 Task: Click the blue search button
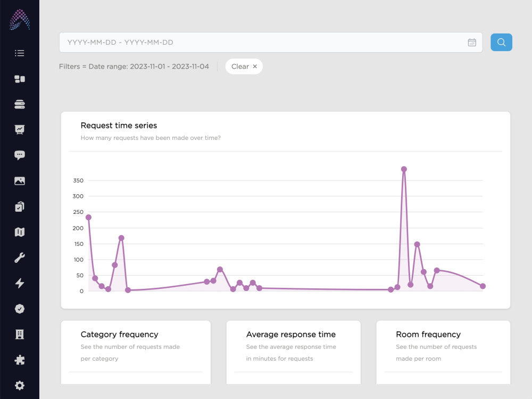coord(501,43)
